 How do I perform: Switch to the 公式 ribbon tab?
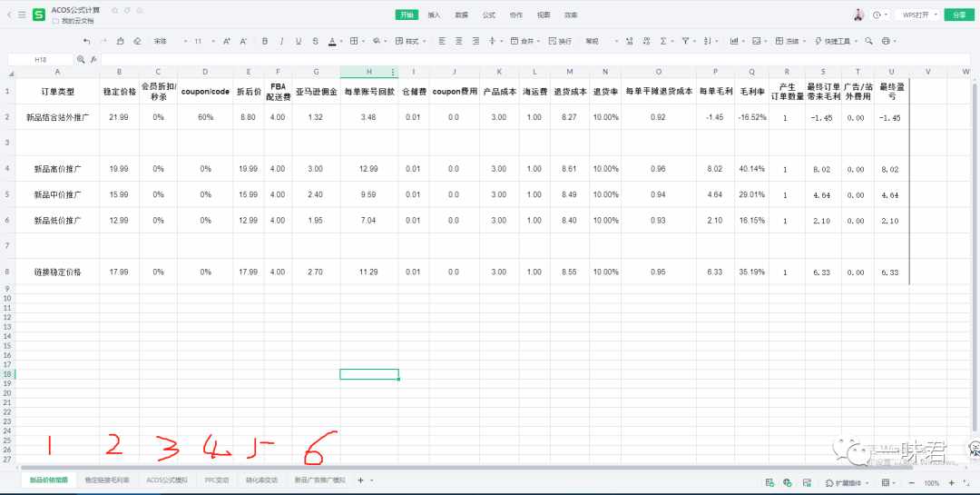(489, 15)
